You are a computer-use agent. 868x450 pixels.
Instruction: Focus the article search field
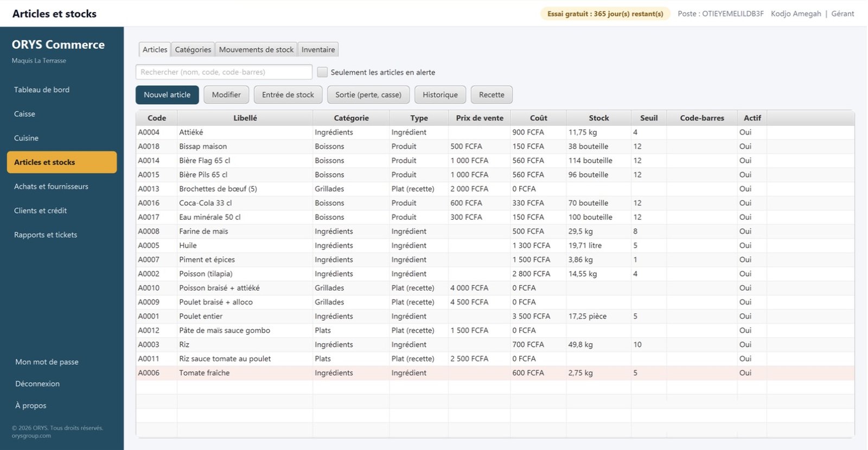[x=224, y=72]
